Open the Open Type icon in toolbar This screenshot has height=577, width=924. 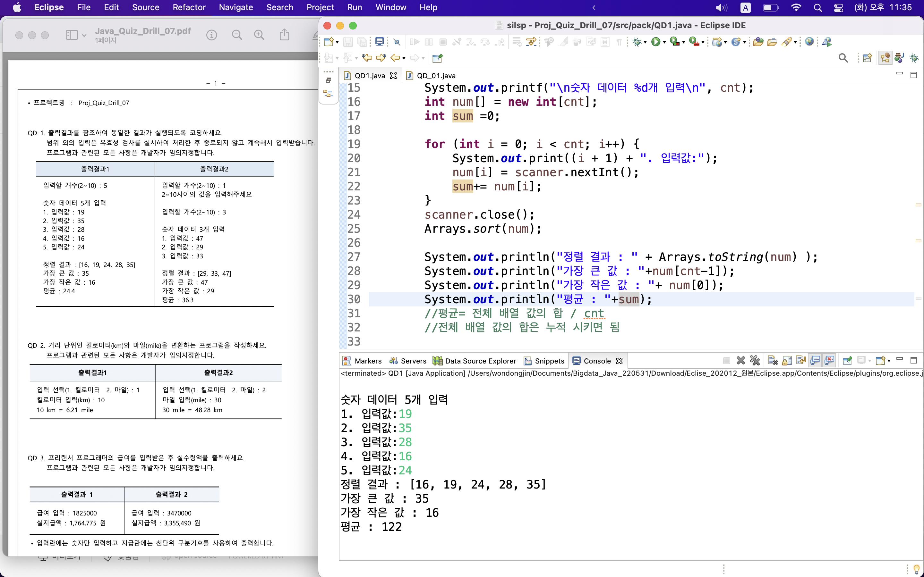758,42
